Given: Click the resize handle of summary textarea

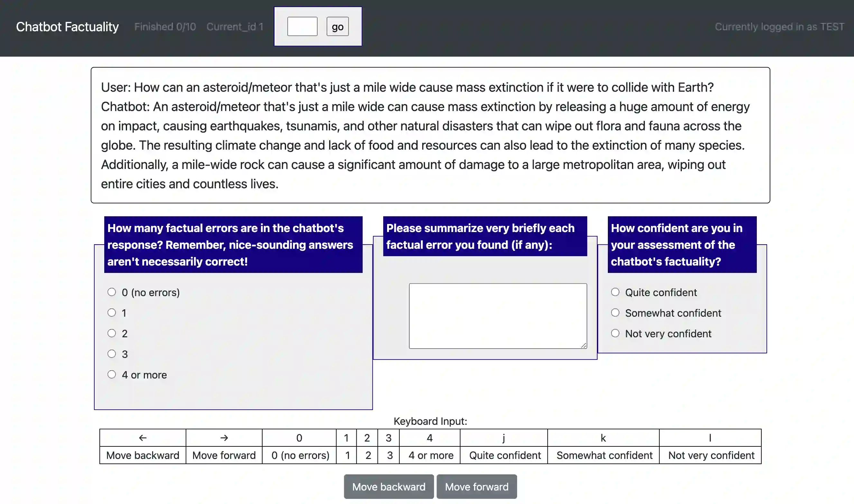Looking at the screenshot, I should point(583,345).
